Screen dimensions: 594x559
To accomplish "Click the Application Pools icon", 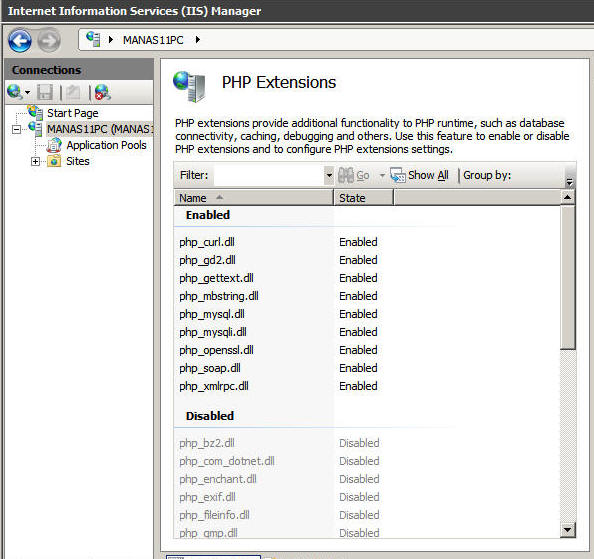I will pos(54,145).
